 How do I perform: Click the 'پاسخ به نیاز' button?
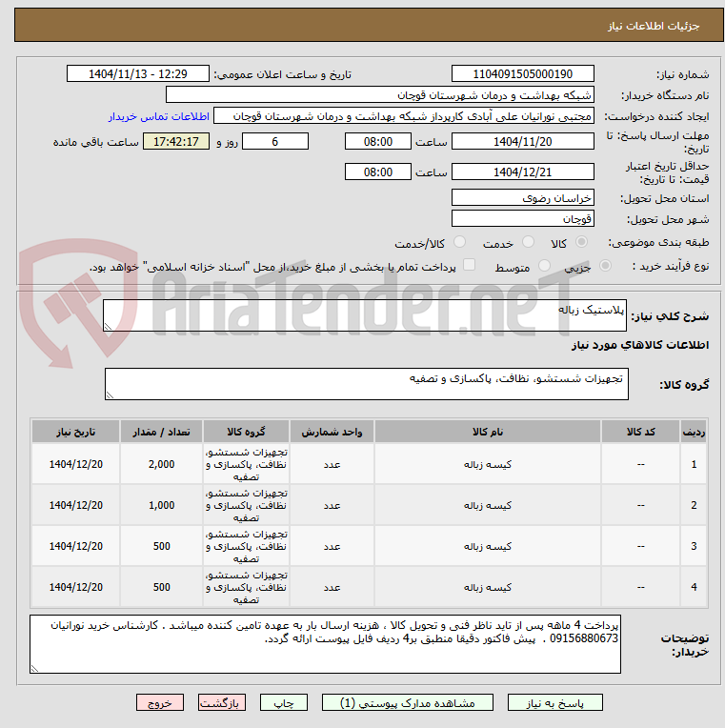tap(555, 702)
